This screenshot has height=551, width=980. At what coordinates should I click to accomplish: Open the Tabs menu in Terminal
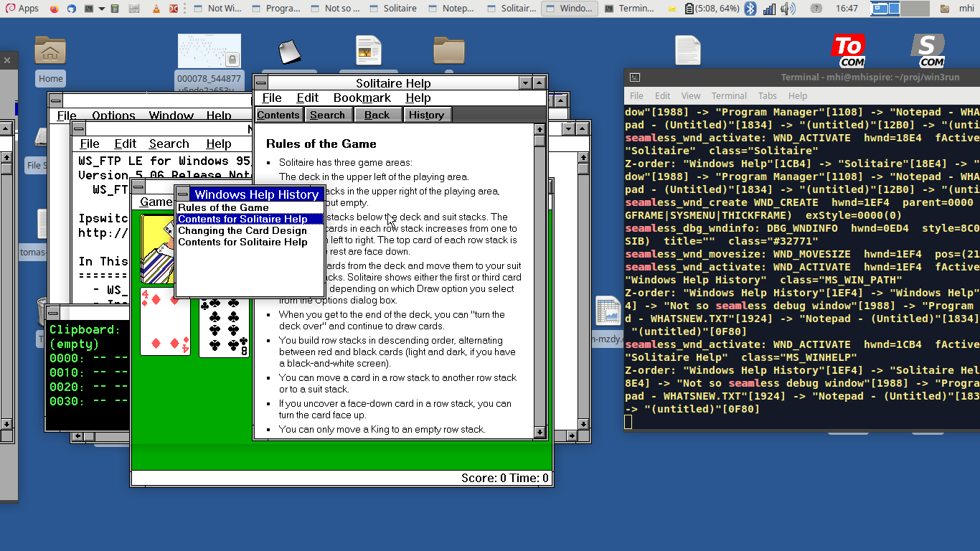(767, 95)
